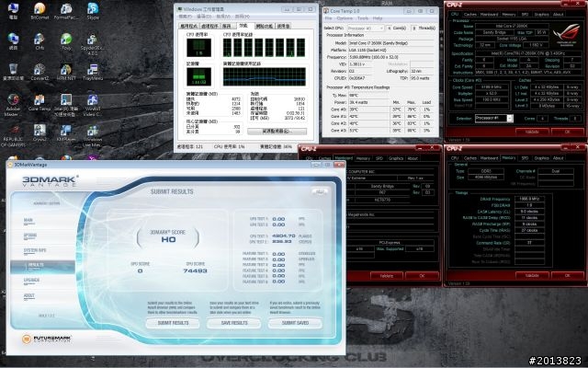
Task: Open the Spyder3Express desktop shortcut
Action: coord(93,44)
